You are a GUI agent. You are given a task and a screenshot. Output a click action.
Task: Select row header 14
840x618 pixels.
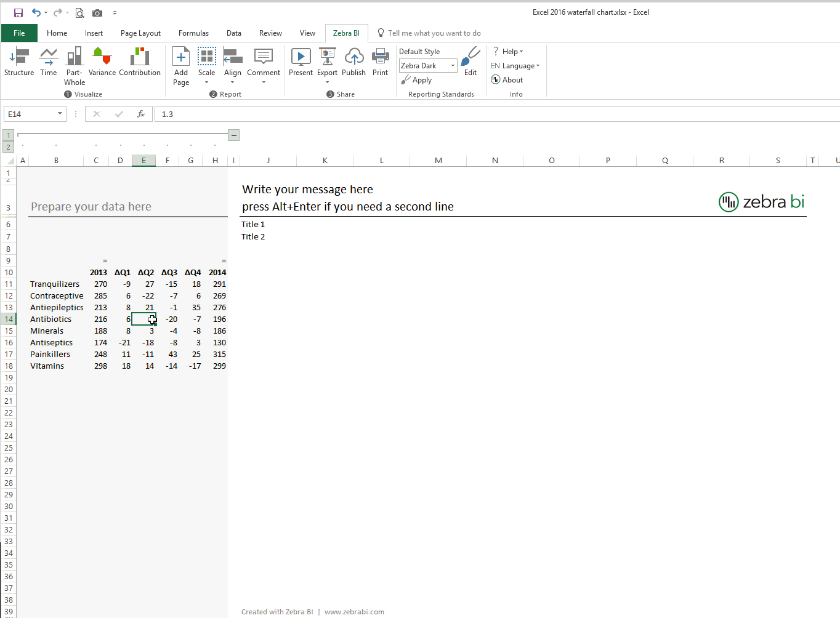click(x=9, y=319)
